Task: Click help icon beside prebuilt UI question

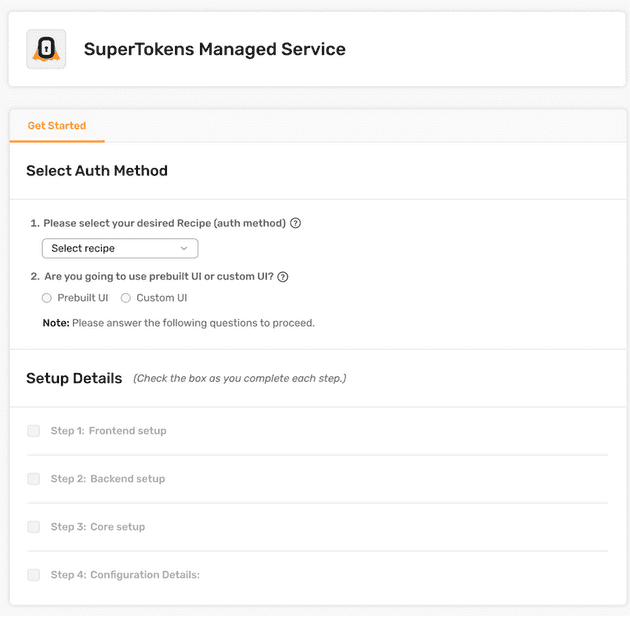Action: pos(283,276)
